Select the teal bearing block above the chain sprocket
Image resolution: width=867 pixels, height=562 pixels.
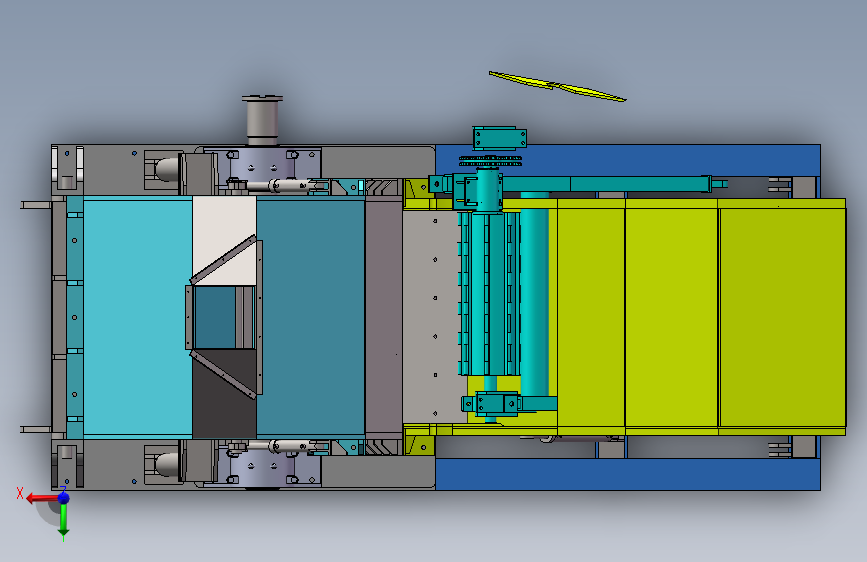(x=499, y=138)
